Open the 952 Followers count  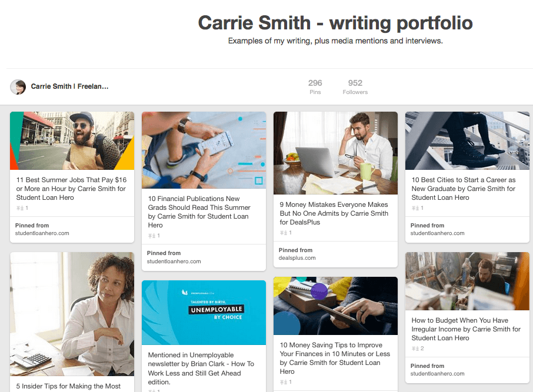point(355,87)
